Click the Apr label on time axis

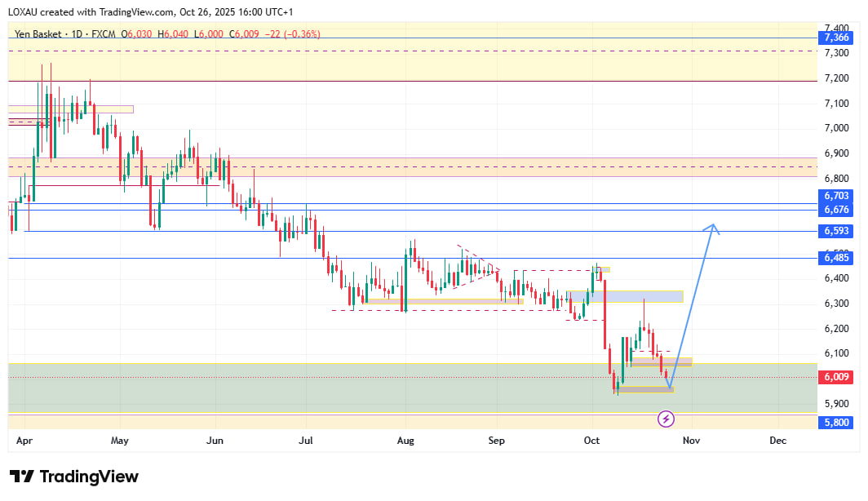pyautogui.click(x=23, y=441)
